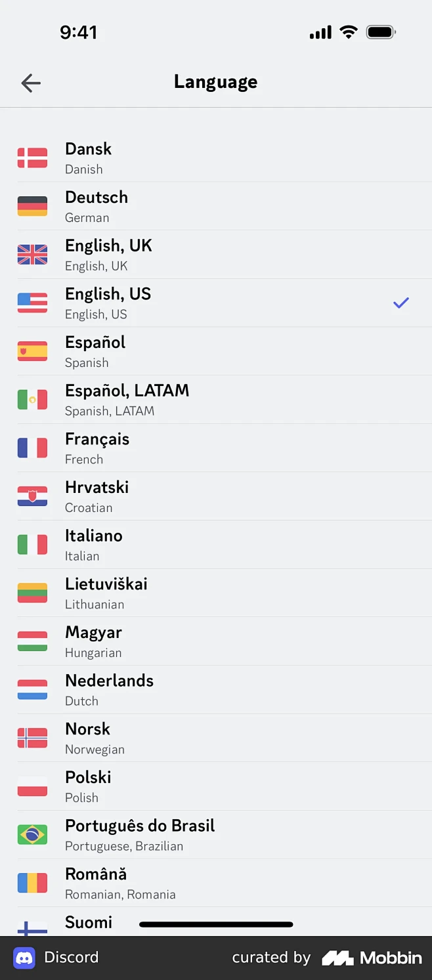Screen dimensions: 432x980
Task: Tap the Language title in the header
Action: point(215,81)
